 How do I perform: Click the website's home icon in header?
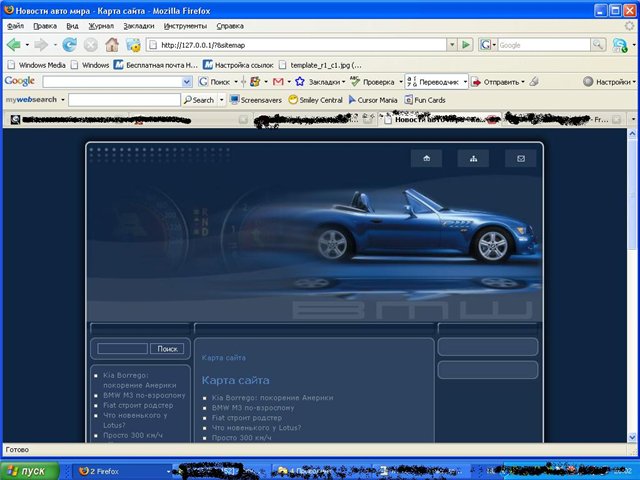click(x=427, y=158)
